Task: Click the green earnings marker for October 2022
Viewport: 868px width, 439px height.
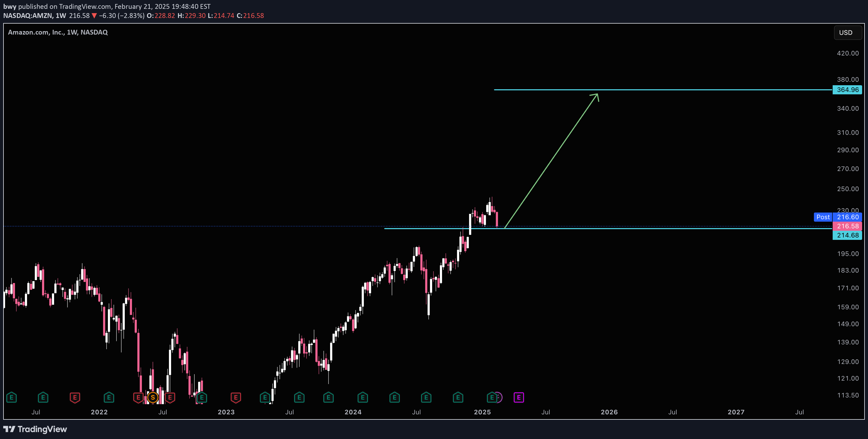Action: tap(202, 397)
